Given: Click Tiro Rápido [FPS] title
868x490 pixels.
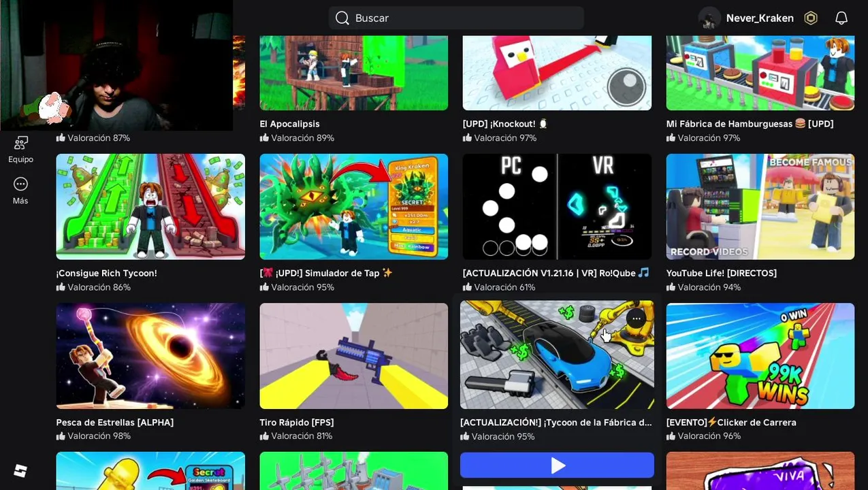Looking at the screenshot, I should (x=296, y=423).
